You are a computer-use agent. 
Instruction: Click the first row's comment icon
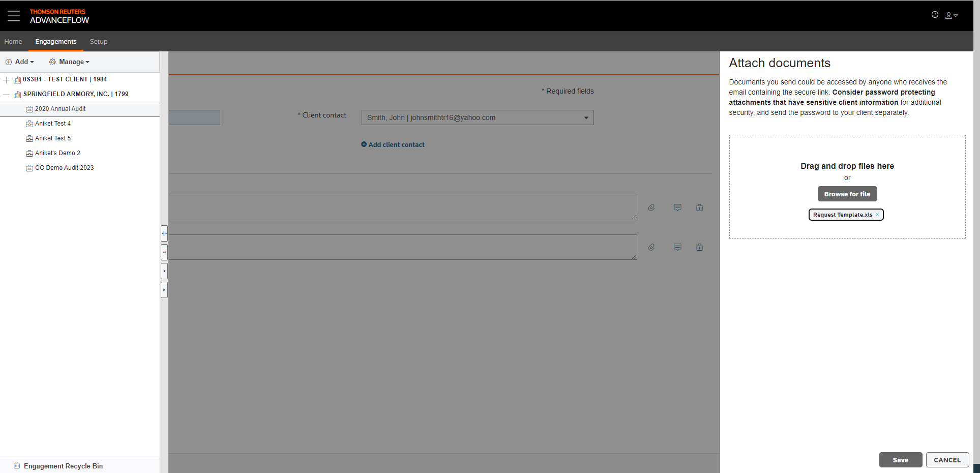tap(677, 208)
